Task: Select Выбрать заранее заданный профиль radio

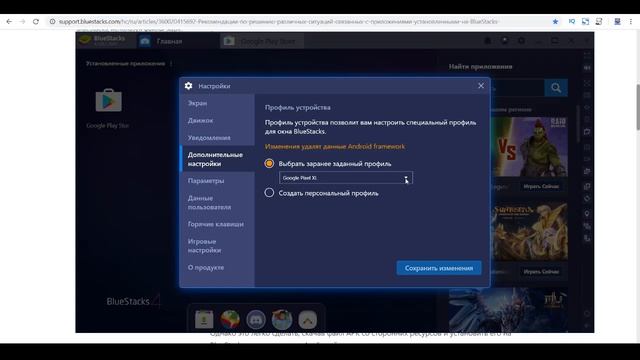Action: coord(269,163)
